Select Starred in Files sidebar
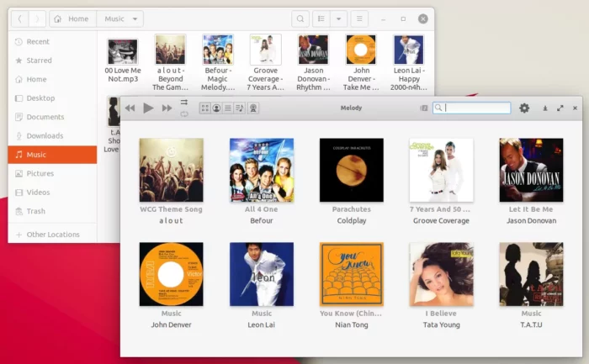The height and width of the screenshot is (364, 589). (x=52, y=61)
